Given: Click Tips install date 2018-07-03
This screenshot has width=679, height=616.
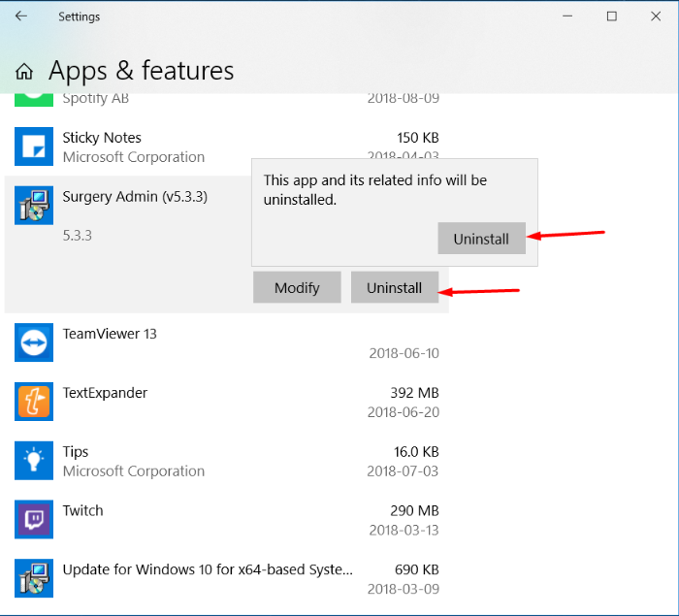Looking at the screenshot, I should [x=403, y=471].
